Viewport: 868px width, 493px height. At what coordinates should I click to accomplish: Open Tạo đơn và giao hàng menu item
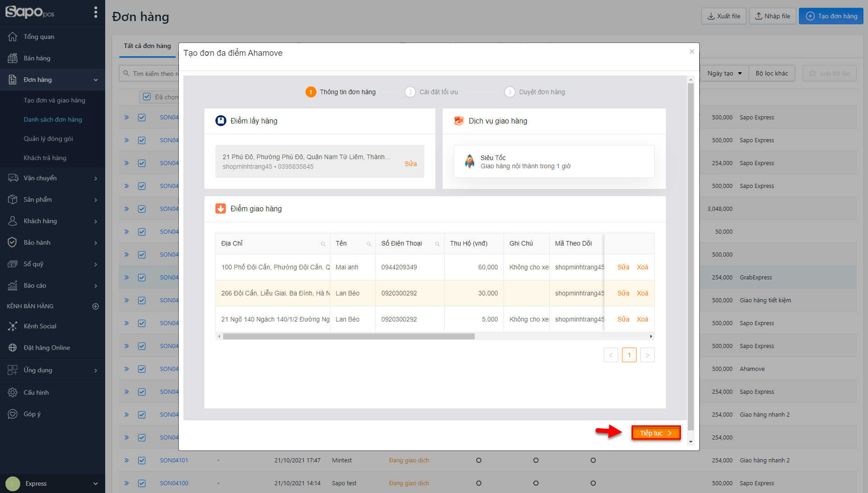coord(54,100)
